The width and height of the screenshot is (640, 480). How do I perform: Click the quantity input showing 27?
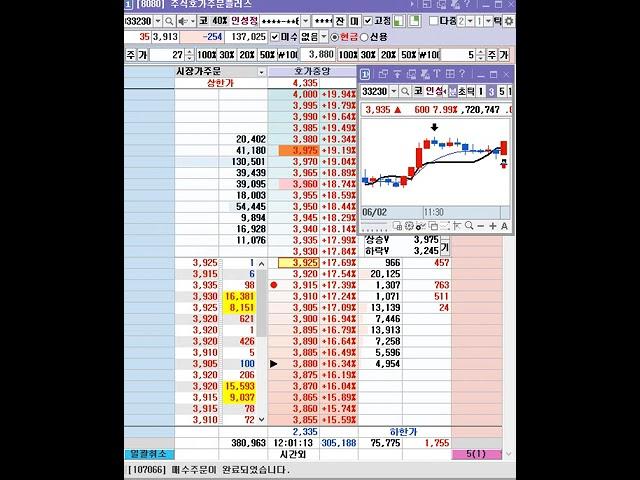click(167, 55)
